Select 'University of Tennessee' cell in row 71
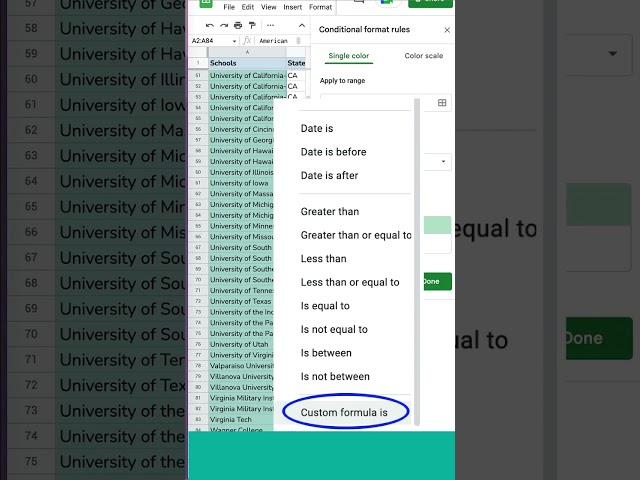 [241, 291]
